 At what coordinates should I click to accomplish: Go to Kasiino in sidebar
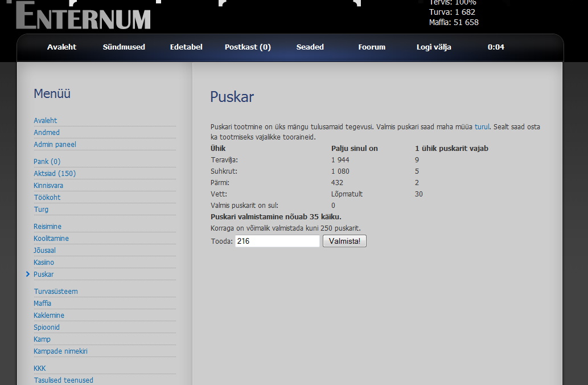tap(44, 263)
